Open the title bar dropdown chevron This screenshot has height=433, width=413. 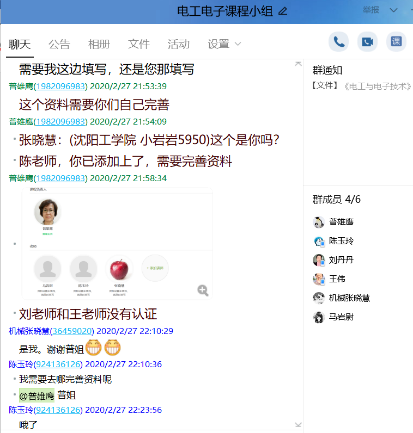tap(394, 10)
